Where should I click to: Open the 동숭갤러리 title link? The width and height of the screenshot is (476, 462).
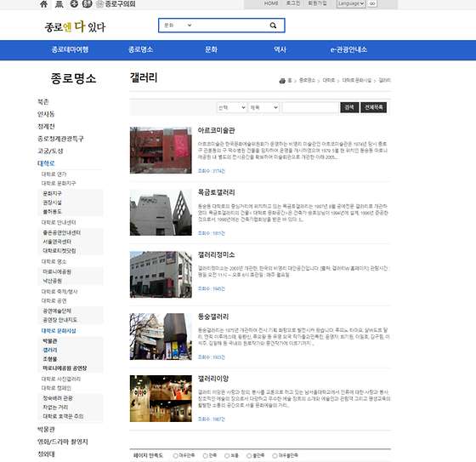213,317
